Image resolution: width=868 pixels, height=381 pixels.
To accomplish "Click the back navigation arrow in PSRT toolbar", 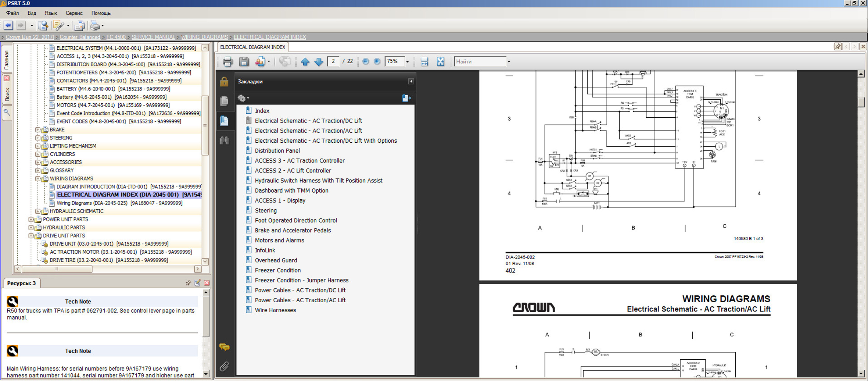I will (x=8, y=25).
